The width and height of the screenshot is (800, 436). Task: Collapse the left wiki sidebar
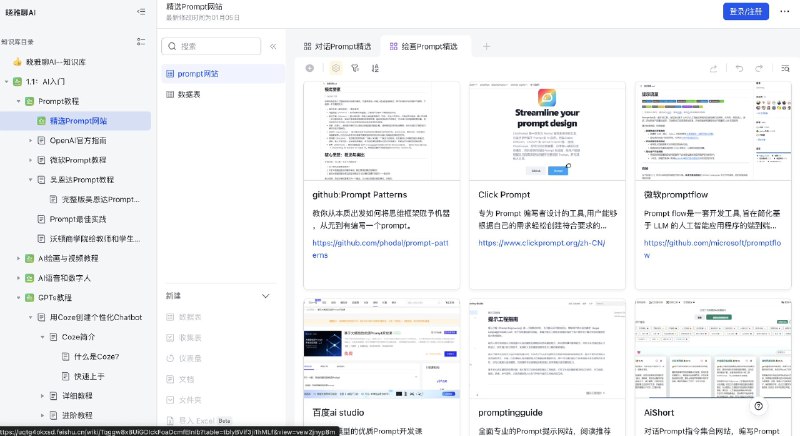point(141,12)
